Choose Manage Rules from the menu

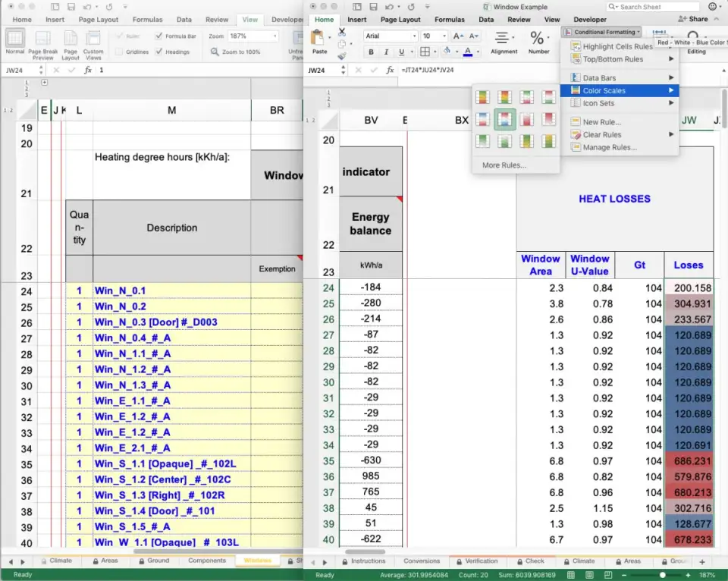pyautogui.click(x=609, y=147)
